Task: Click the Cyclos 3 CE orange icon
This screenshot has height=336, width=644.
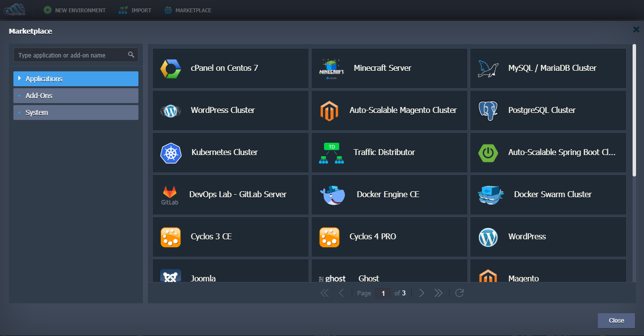Action: 171,237
